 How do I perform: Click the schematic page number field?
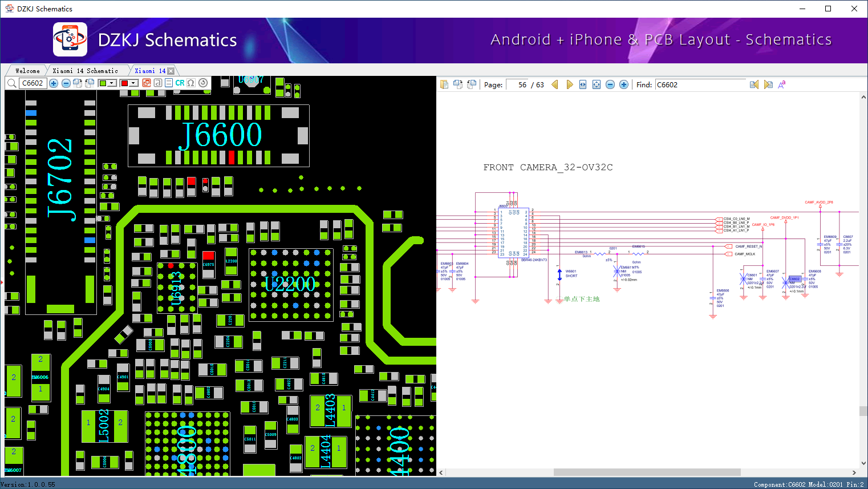pyautogui.click(x=518, y=84)
